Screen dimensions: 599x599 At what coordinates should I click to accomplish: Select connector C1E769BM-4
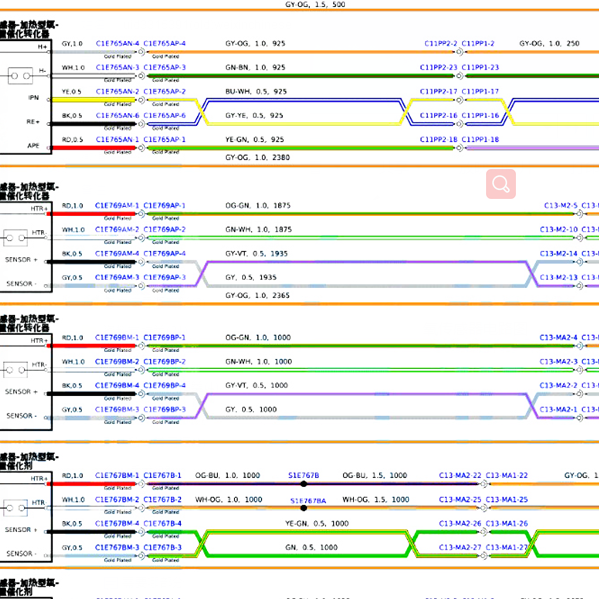pos(117,385)
